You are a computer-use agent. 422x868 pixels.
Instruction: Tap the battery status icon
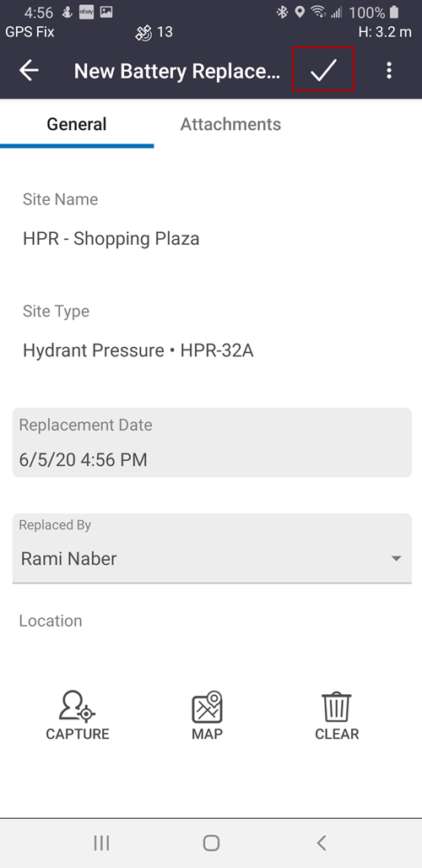[394, 12]
